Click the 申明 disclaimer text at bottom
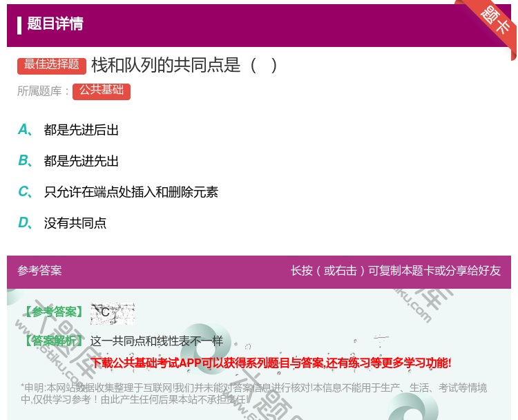This screenshot has height=420, width=518. click(x=253, y=394)
